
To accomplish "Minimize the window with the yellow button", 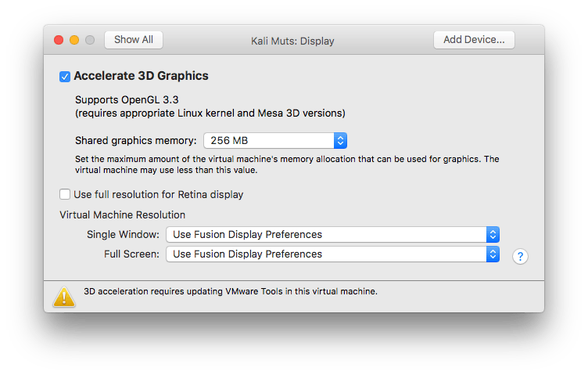I will pos(74,39).
